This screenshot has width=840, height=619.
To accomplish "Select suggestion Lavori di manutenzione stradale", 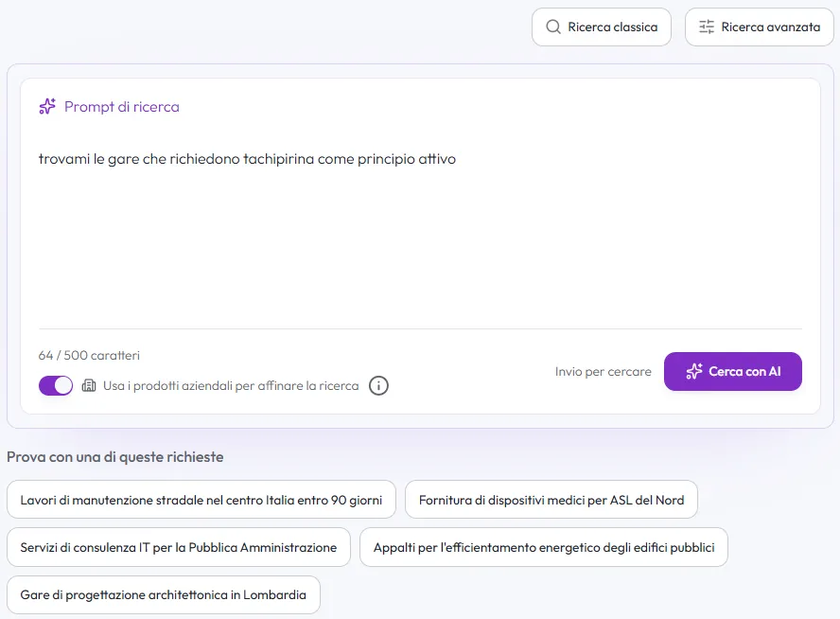I will pyautogui.click(x=201, y=500).
